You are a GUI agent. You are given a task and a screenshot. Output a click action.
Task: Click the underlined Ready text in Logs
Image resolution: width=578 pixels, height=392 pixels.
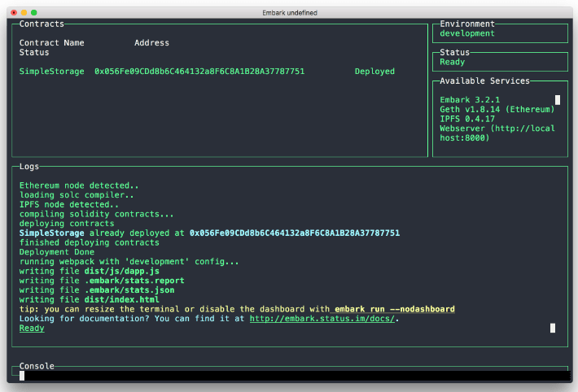(32, 329)
